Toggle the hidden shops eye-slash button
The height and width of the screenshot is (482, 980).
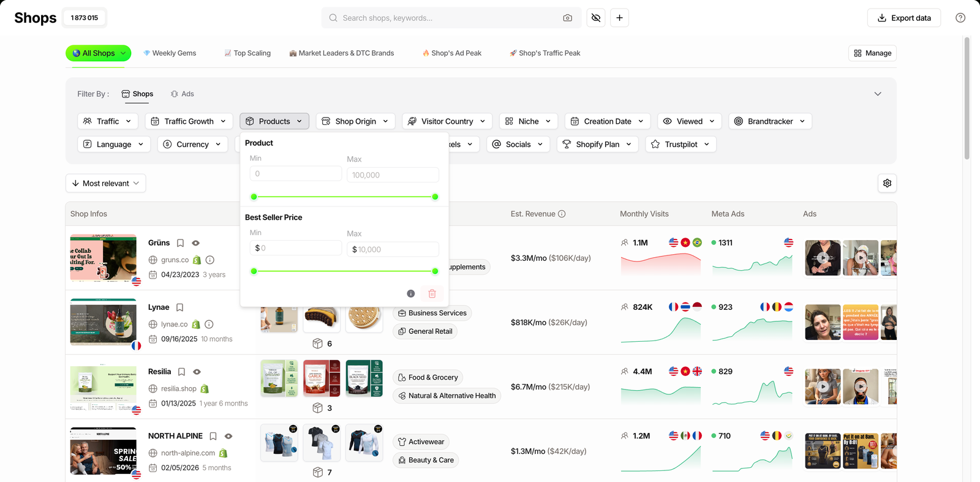[596, 18]
